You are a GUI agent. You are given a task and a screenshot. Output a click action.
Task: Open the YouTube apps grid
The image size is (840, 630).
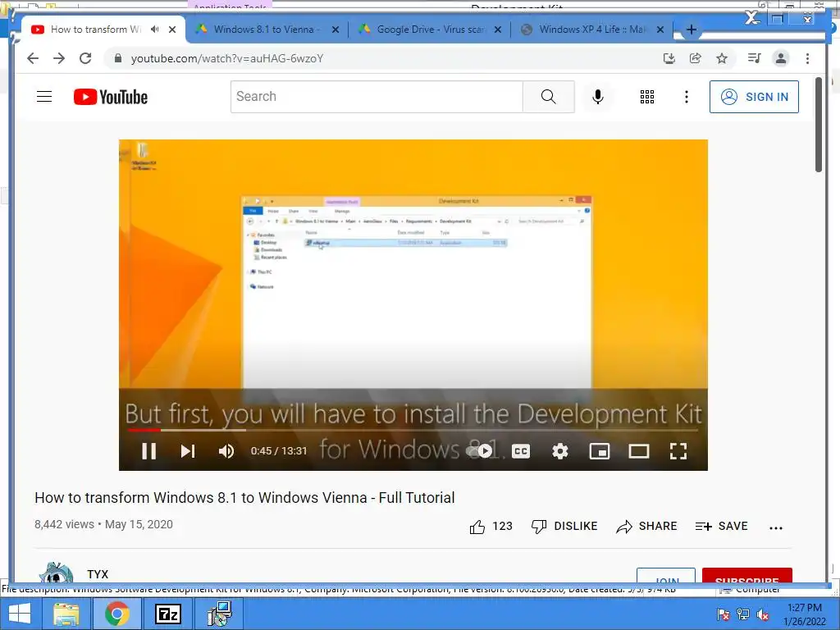pyautogui.click(x=647, y=97)
